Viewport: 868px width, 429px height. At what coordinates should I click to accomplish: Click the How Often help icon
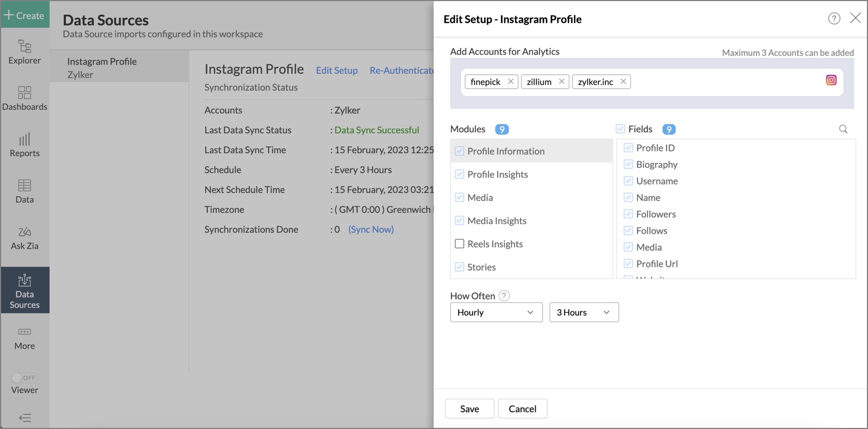[x=504, y=295]
